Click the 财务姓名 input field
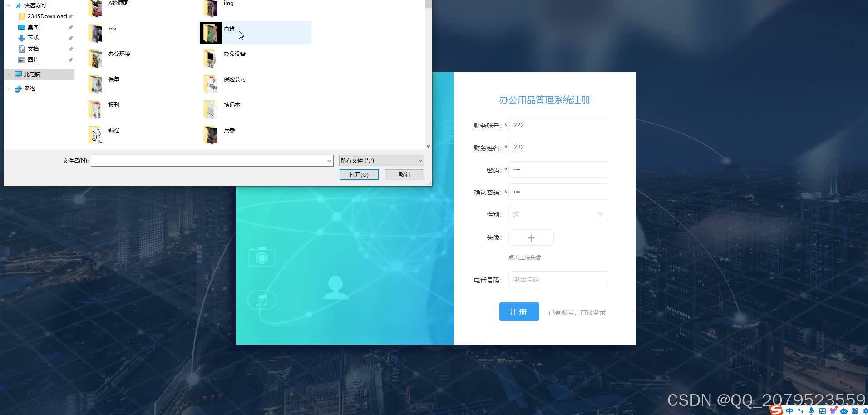 (558, 147)
